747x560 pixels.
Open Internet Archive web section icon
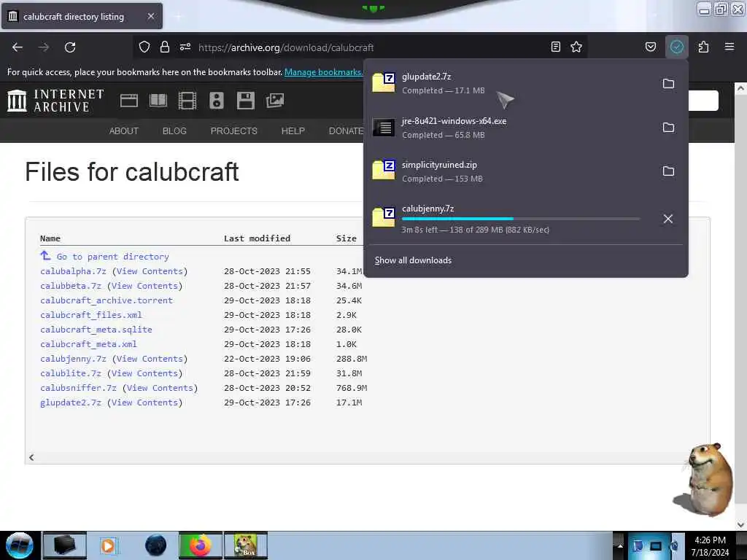(x=128, y=101)
